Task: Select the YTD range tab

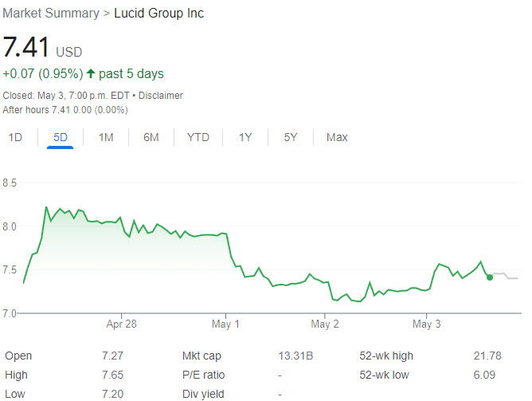Action: point(198,137)
